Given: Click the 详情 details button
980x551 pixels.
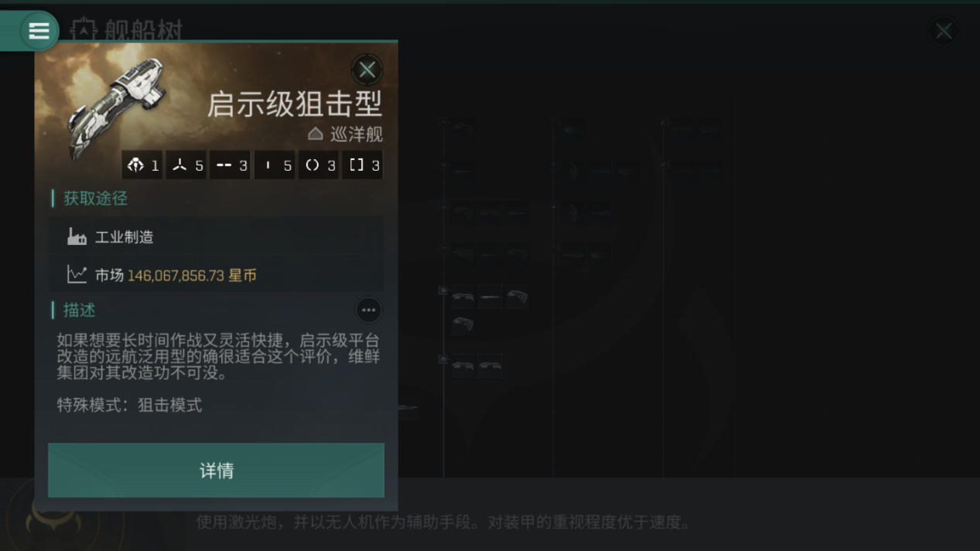Looking at the screenshot, I should pyautogui.click(x=216, y=470).
